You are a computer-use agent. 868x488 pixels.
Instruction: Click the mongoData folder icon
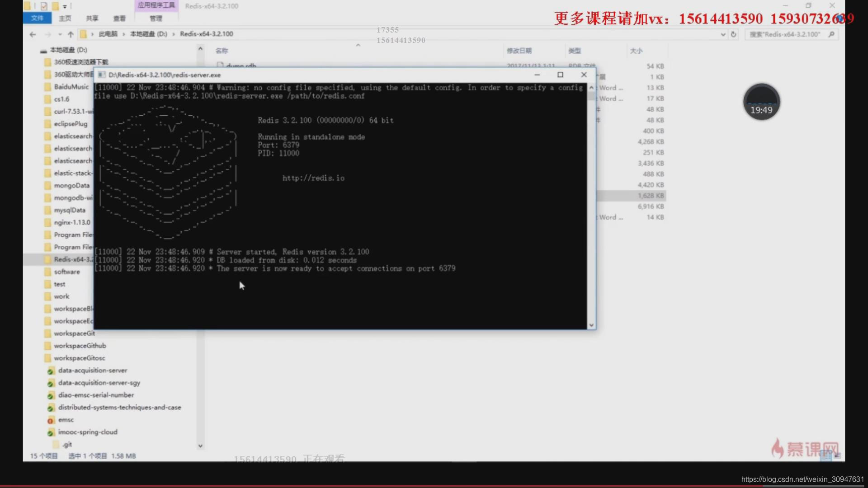47,185
